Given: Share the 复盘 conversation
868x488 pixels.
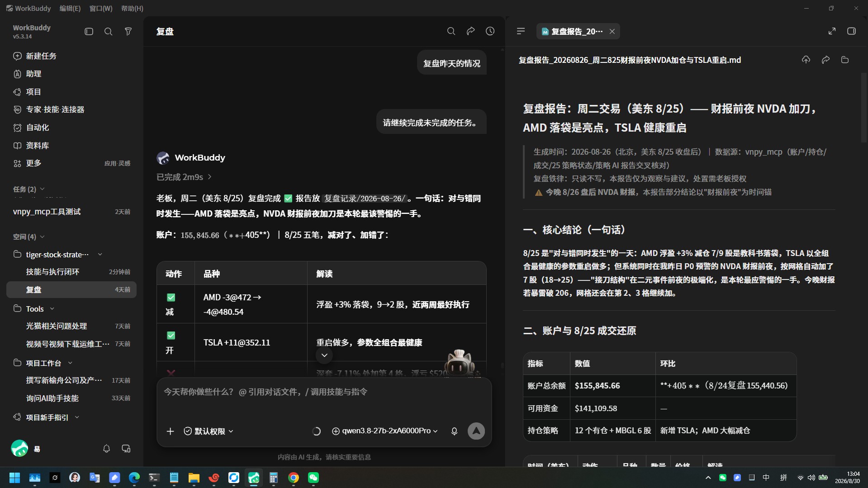Looking at the screenshot, I should tap(470, 31).
